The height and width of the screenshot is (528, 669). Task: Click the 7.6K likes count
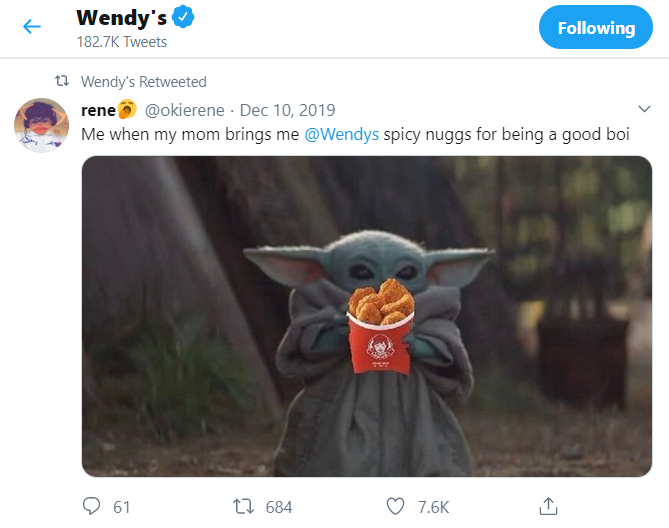tap(432, 507)
